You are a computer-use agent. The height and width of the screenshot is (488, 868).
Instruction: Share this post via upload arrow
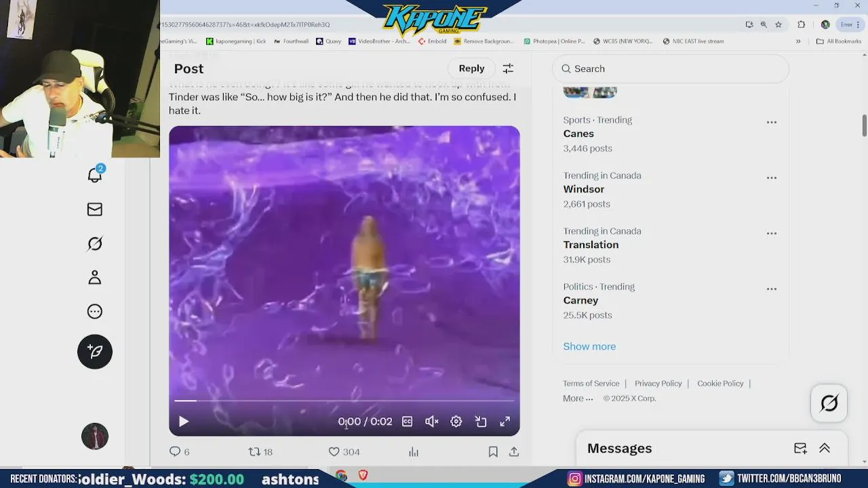[514, 451]
